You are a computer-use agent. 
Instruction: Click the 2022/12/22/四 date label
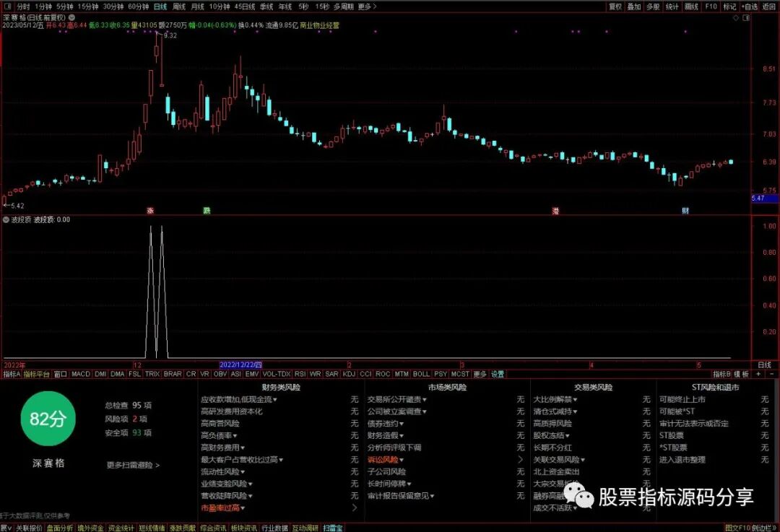240,365
